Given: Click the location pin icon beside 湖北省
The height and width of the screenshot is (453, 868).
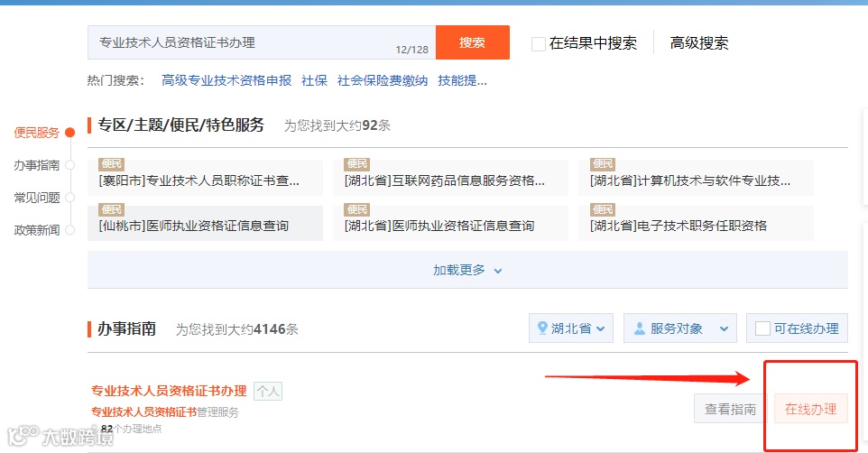Looking at the screenshot, I should 542,328.
